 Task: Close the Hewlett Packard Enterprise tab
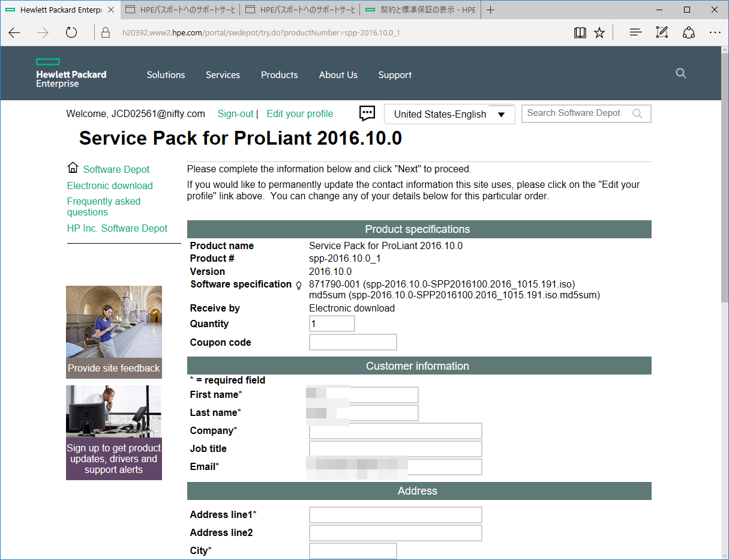click(x=110, y=10)
